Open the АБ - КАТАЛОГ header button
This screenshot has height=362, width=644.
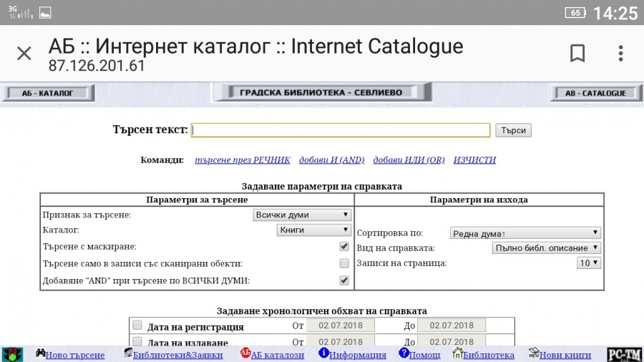[49, 93]
